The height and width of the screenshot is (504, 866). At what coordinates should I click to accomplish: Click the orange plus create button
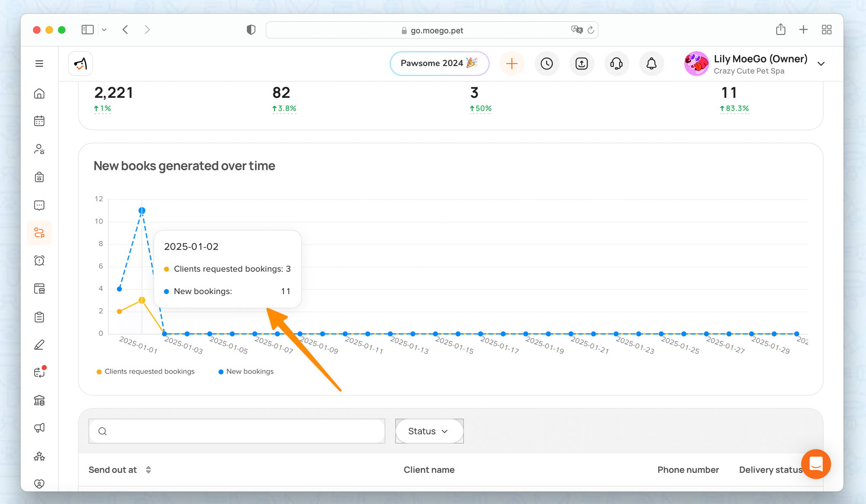click(511, 64)
